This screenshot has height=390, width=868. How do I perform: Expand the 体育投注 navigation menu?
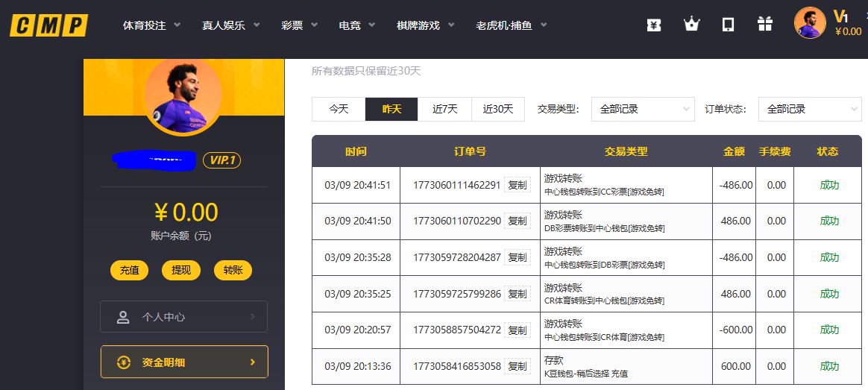click(151, 25)
